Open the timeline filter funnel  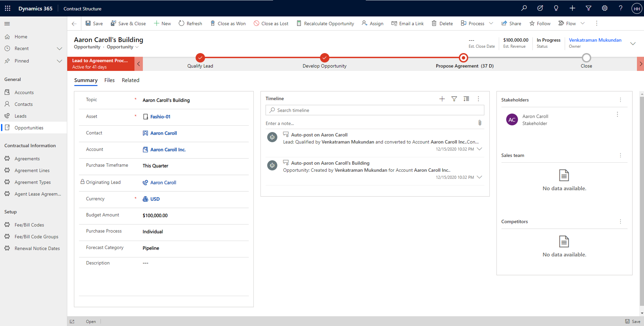coord(454,99)
